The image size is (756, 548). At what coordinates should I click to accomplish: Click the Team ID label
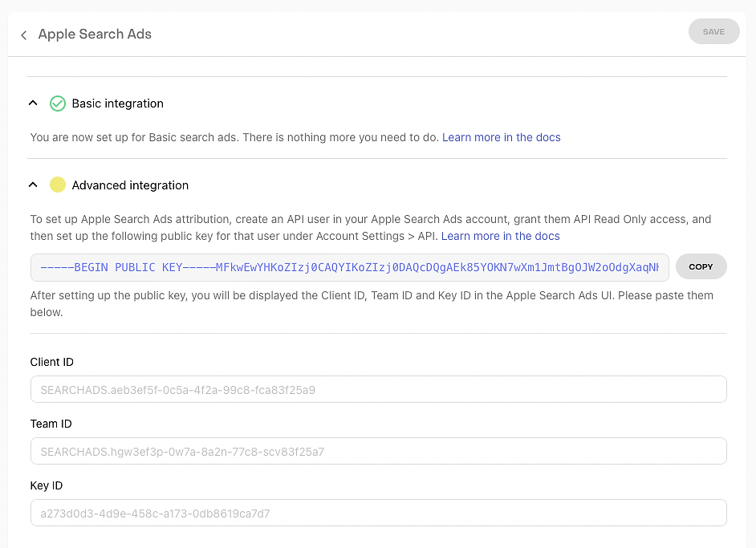[x=51, y=424]
